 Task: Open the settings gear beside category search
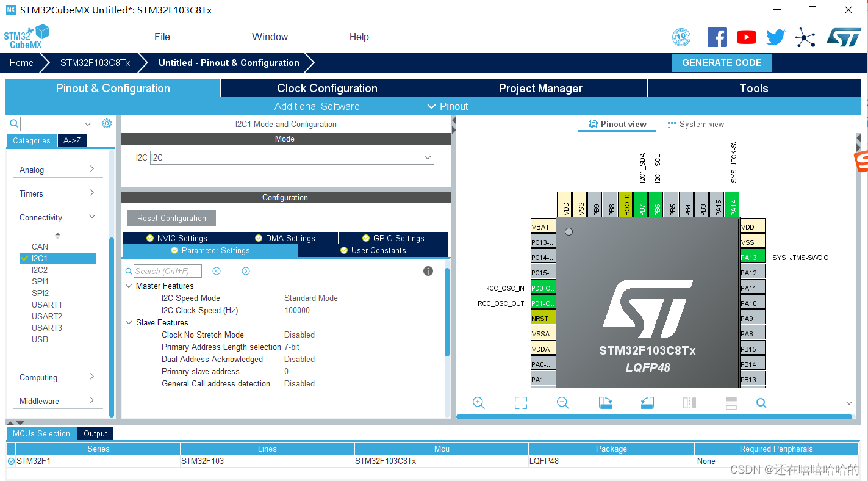(x=107, y=123)
